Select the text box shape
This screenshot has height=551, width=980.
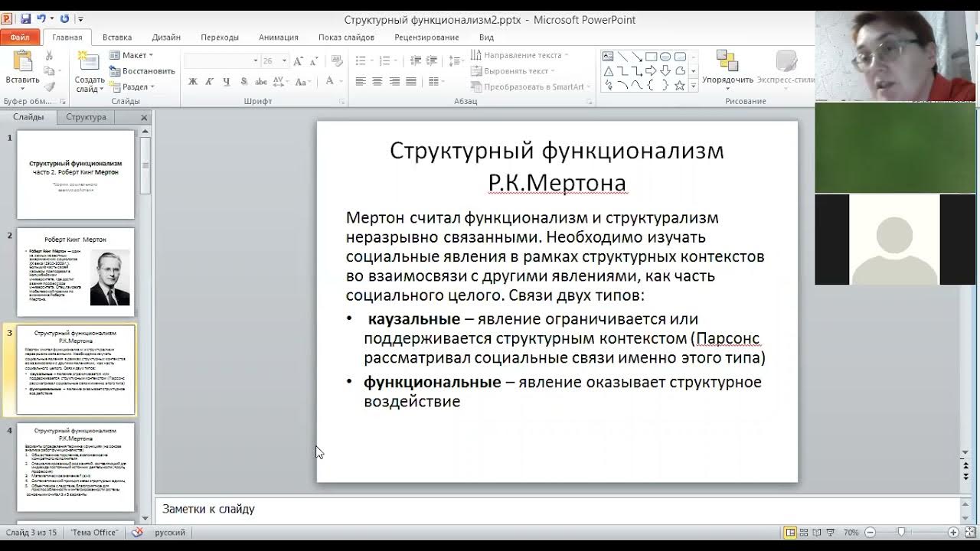point(608,57)
